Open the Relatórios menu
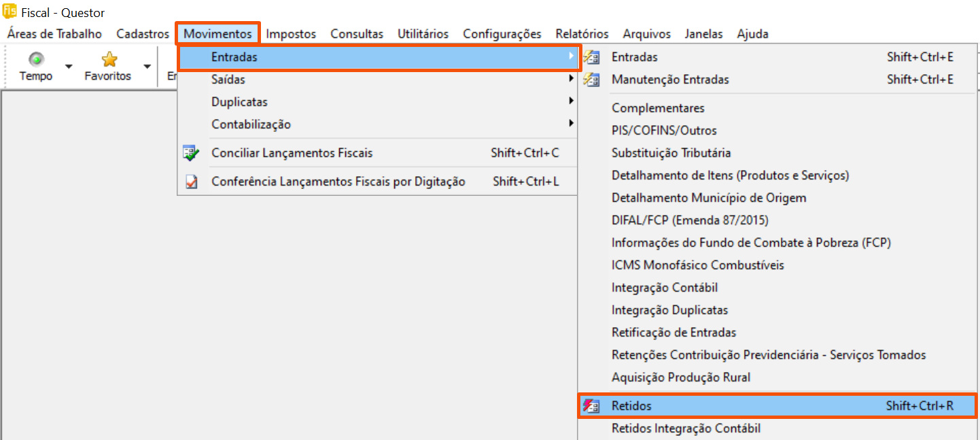Image resolution: width=980 pixels, height=440 pixels. pyautogui.click(x=582, y=33)
